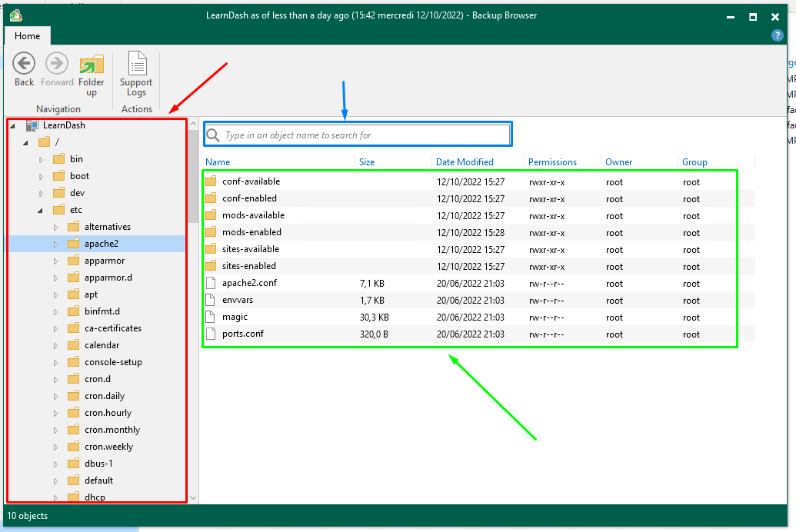Click the 30,3 KB size of magic
796x532 pixels.
(x=374, y=318)
